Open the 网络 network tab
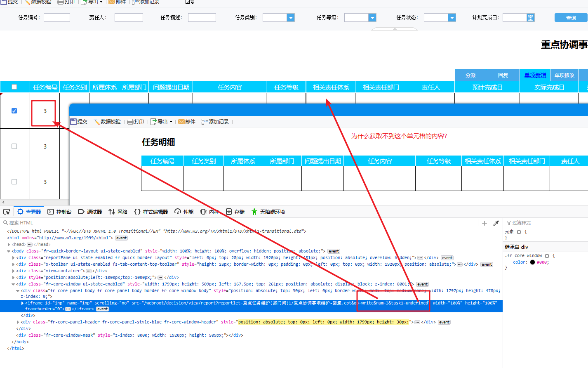This screenshot has width=588, height=368. [118, 212]
